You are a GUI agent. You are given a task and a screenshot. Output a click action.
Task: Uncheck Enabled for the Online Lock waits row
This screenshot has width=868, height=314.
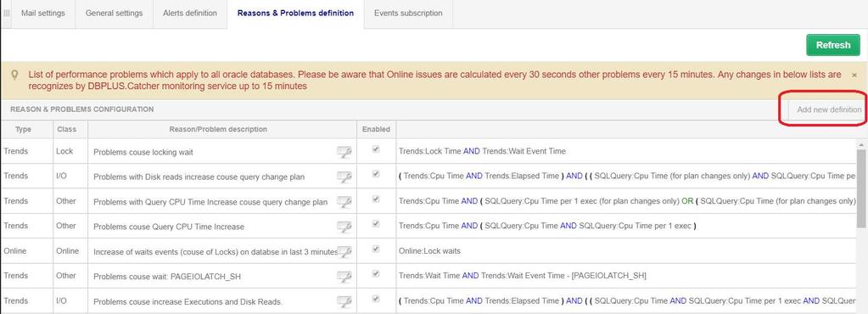coord(376,250)
